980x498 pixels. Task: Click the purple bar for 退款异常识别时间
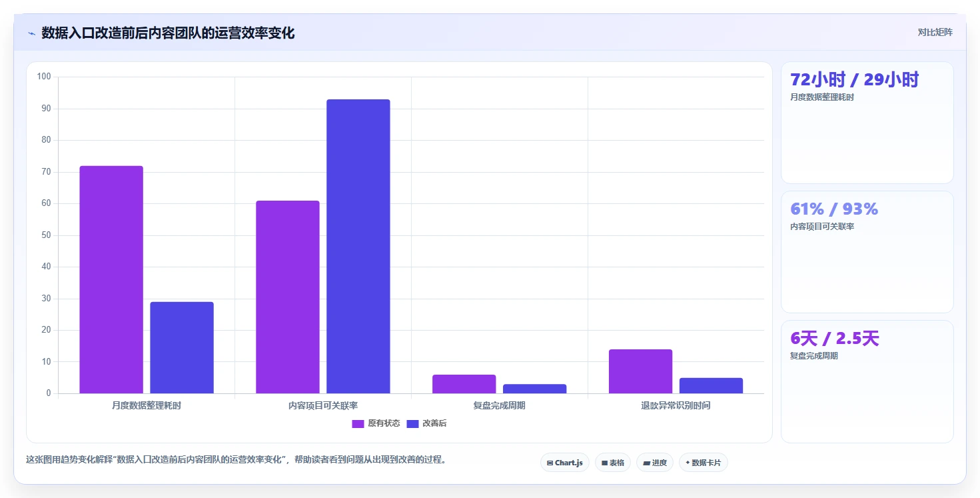641,371
